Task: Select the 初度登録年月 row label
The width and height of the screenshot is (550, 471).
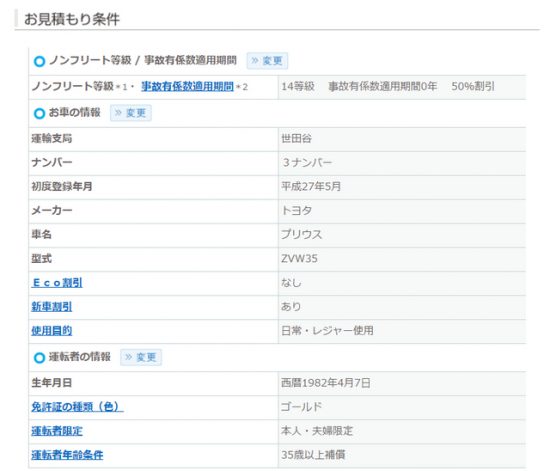Action: pos(62,186)
